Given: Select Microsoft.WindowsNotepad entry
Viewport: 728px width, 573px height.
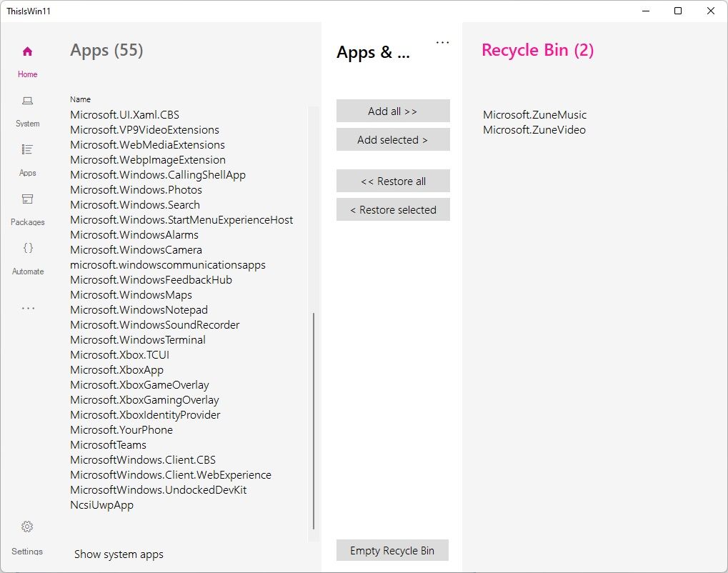Looking at the screenshot, I should 139,309.
